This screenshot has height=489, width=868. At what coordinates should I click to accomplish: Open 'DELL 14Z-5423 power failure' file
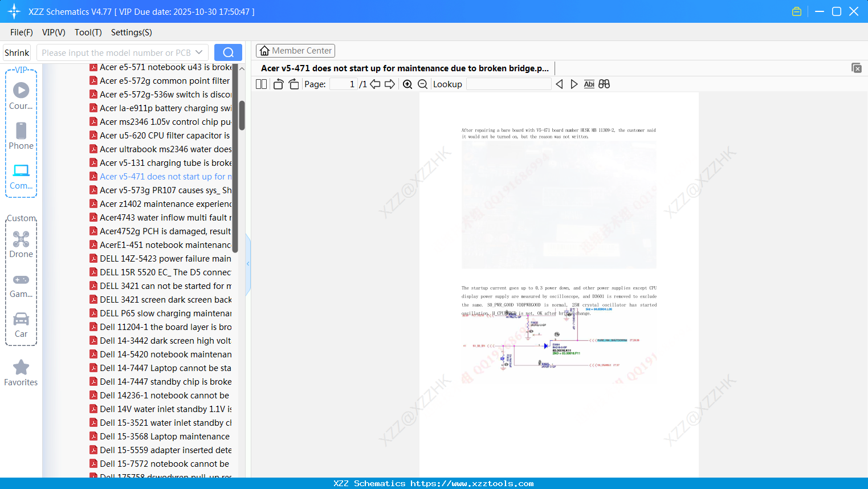click(161, 259)
